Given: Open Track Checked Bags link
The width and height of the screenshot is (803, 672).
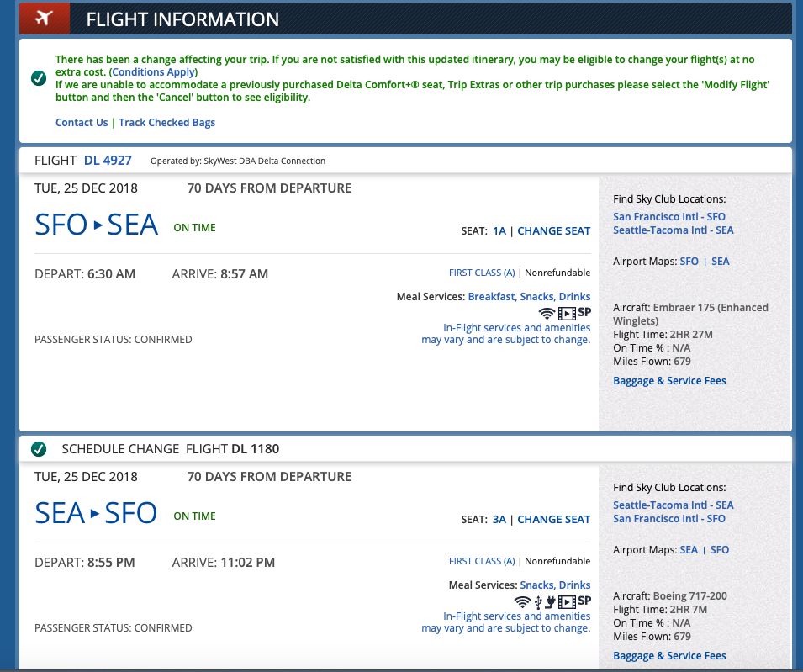Looking at the screenshot, I should point(167,123).
